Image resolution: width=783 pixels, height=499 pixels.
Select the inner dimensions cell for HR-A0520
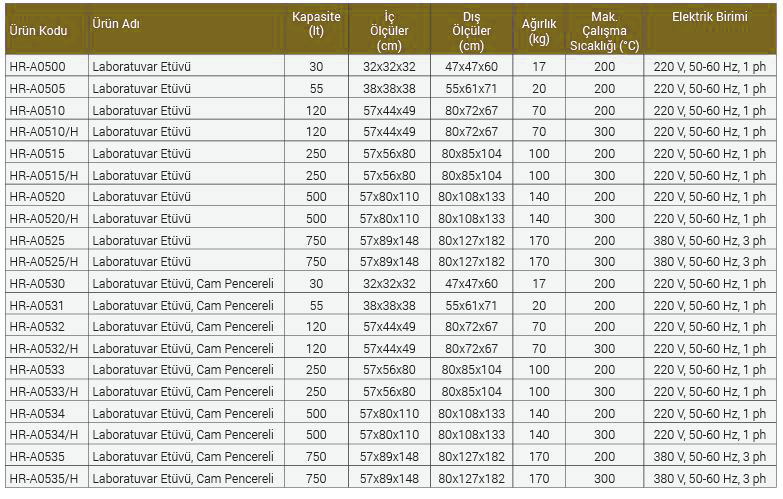coord(390,197)
